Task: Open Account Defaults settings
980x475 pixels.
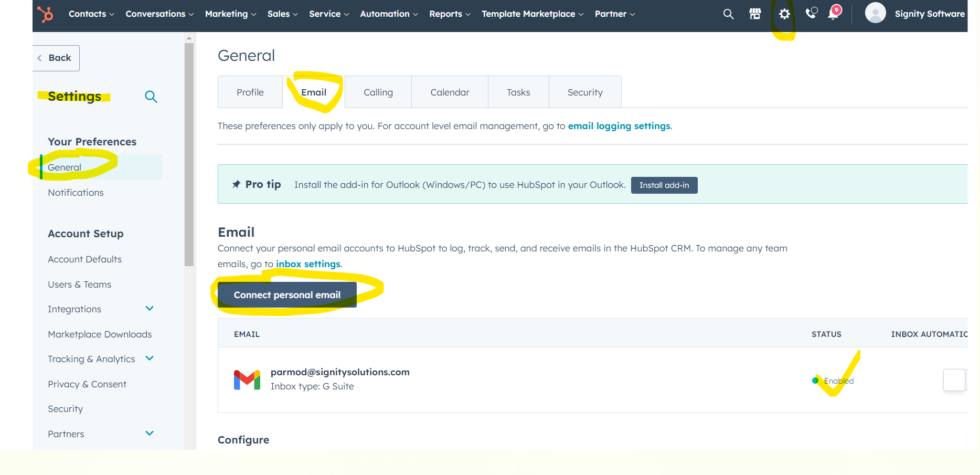Action: (x=84, y=259)
